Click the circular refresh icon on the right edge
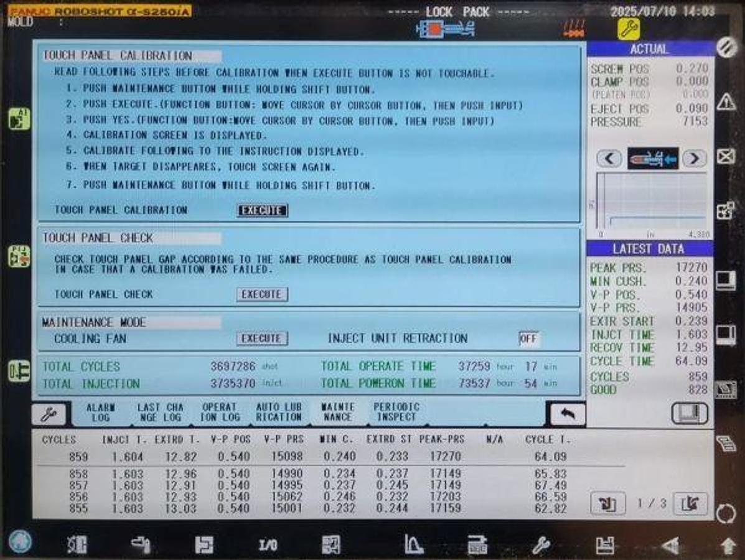The height and width of the screenshot is (560, 745). pyautogui.click(x=726, y=514)
